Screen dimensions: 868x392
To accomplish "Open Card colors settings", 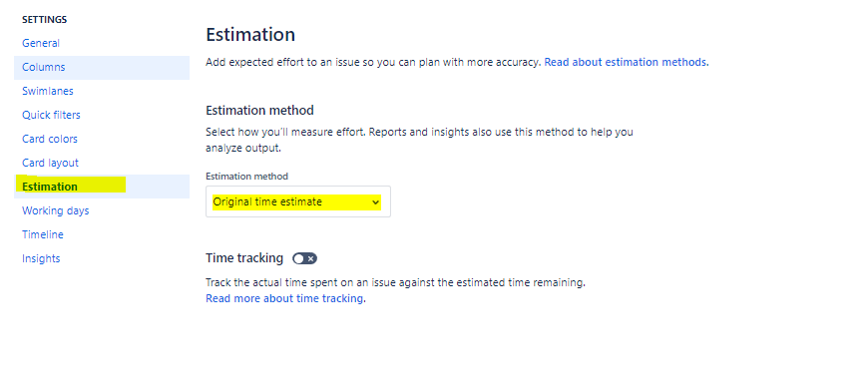I will click(50, 139).
